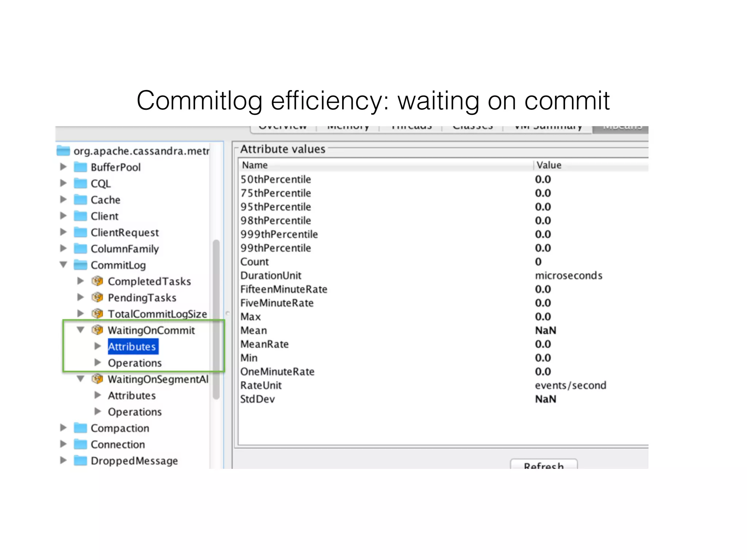This screenshot has width=747, height=560.
Task: Click the Compaction folder icon
Action: point(80,428)
